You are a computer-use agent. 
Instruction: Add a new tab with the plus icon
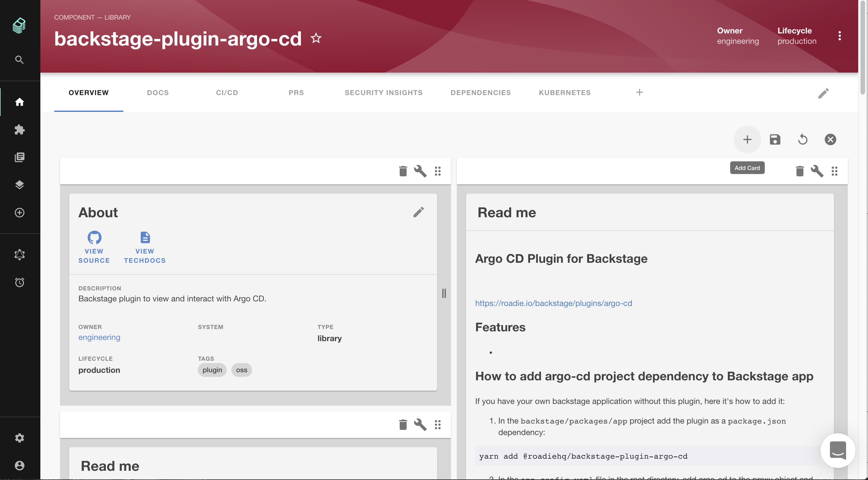pyautogui.click(x=640, y=92)
